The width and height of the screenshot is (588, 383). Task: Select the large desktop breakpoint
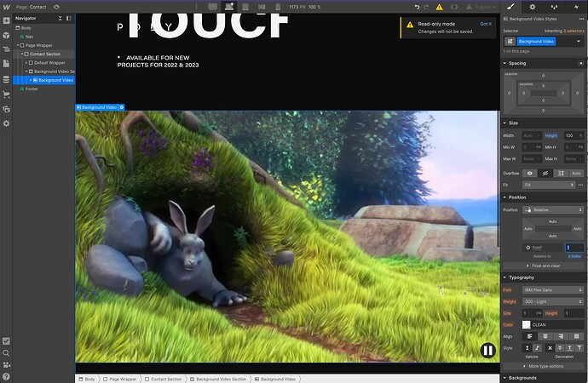tap(213, 7)
